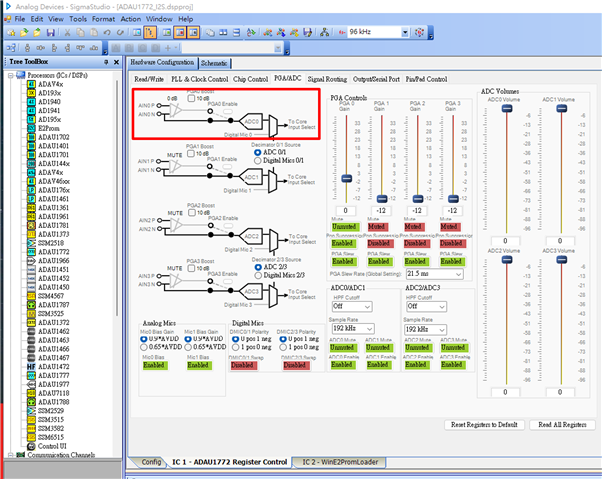Open ADC2/ADC3 HPF Cutoff dropdown
The width and height of the screenshot is (602, 479).
click(x=426, y=306)
